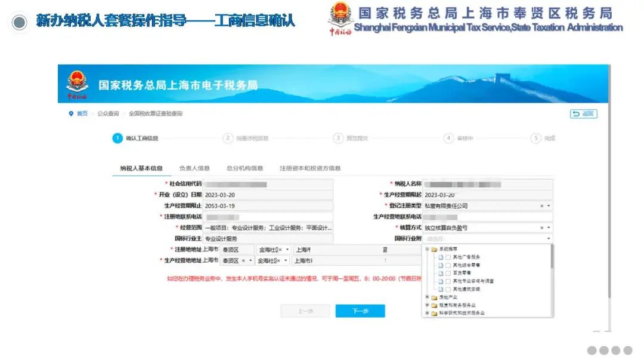Select the 其他广告服务 tree label
Image resolution: width=644 pixels, height=363 pixels.
pos(466,257)
